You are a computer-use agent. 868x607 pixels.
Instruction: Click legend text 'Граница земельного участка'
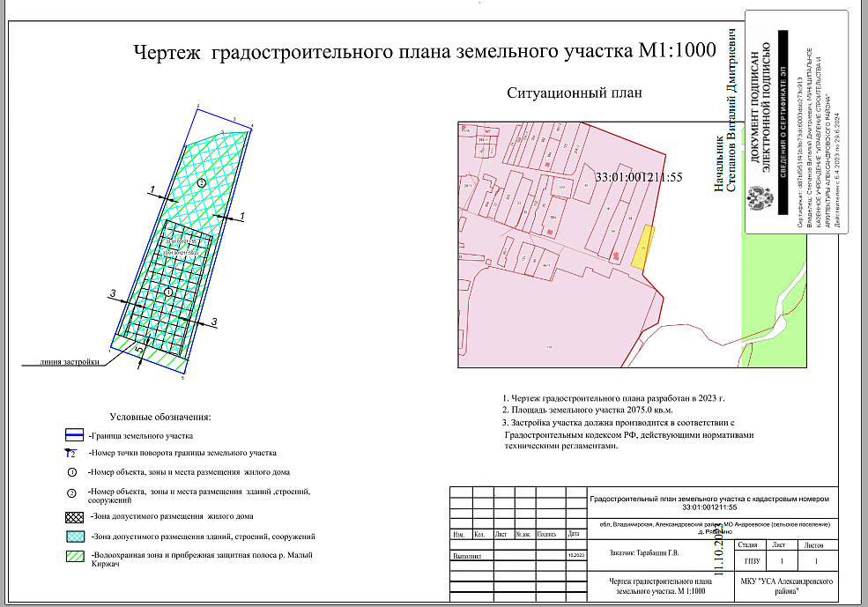pyautogui.click(x=141, y=436)
